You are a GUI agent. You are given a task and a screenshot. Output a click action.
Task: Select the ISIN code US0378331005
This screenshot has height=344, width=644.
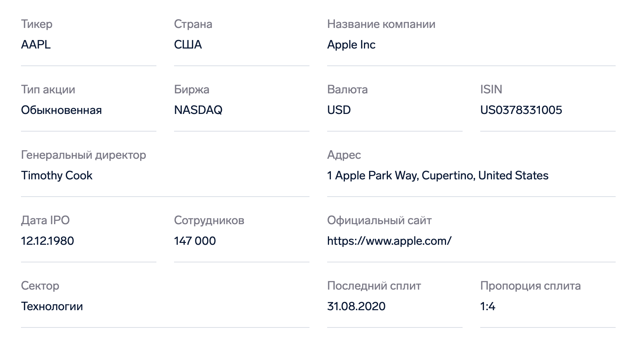pos(521,110)
